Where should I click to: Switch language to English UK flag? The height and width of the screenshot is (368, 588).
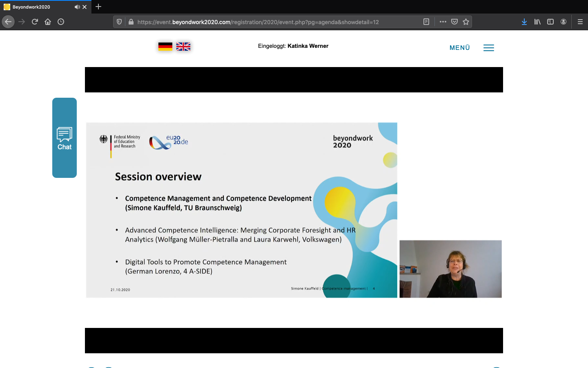[183, 46]
